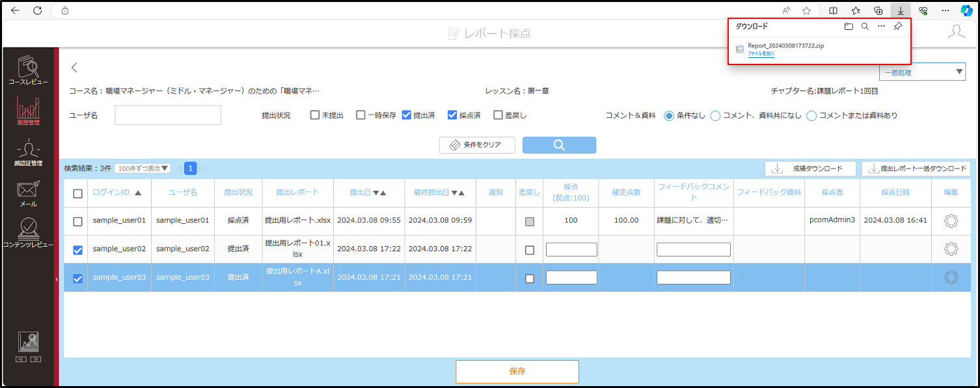This screenshot has width=980, height=388.
Task: Click the back arrow above course name
Action: (74, 67)
